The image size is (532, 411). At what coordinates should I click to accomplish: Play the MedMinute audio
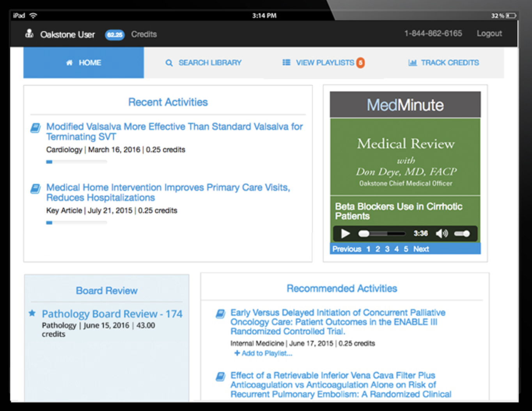coord(345,234)
